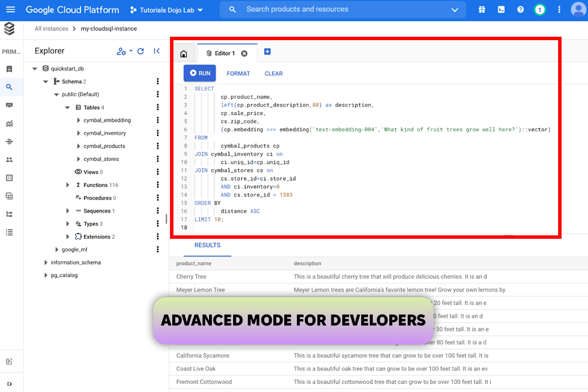
Task: Click the help question mark icon
Action: coord(520,10)
